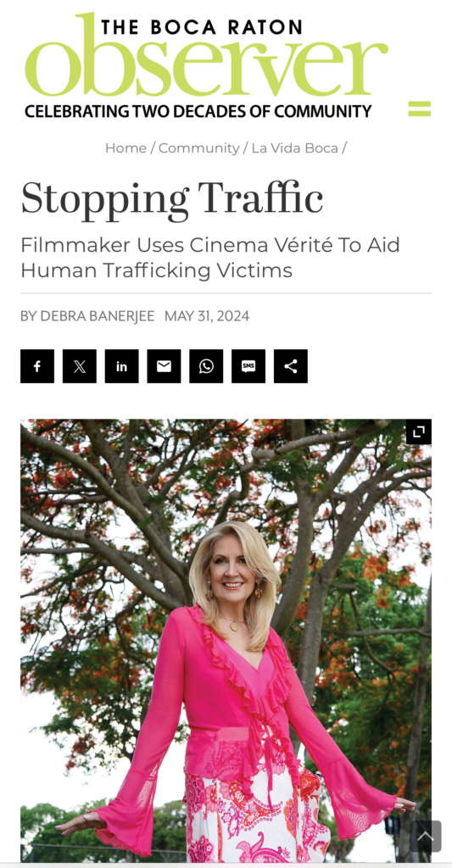Click the back-to-top chevron button
The image size is (452, 868).
pos(426,836)
